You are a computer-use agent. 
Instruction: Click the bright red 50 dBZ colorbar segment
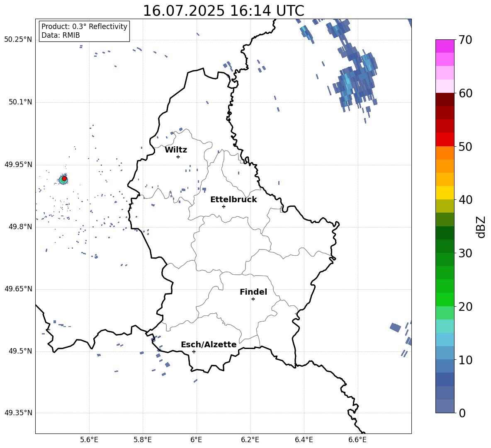(x=445, y=140)
